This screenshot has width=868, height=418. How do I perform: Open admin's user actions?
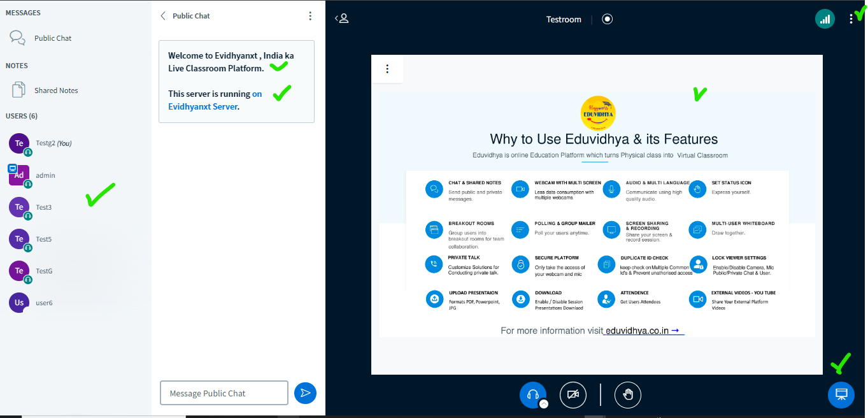45,175
